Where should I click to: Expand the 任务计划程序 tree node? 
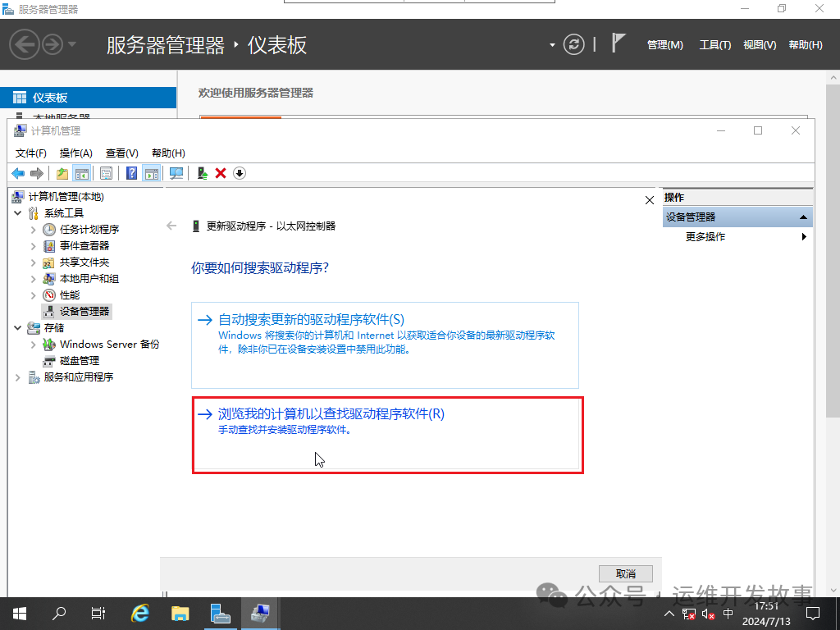pos(34,229)
